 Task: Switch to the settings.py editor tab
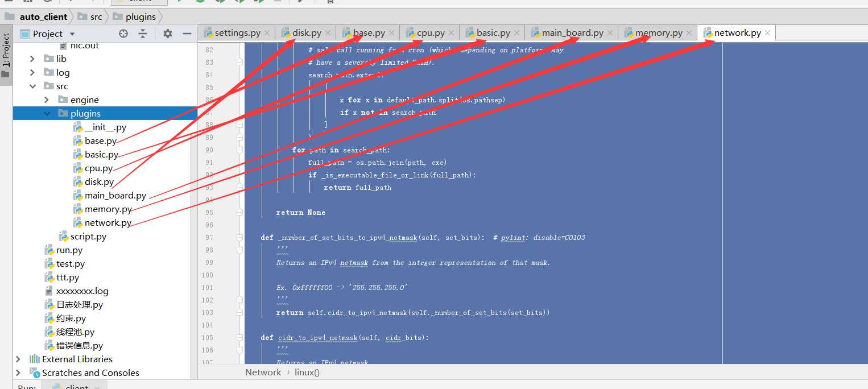[237, 33]
